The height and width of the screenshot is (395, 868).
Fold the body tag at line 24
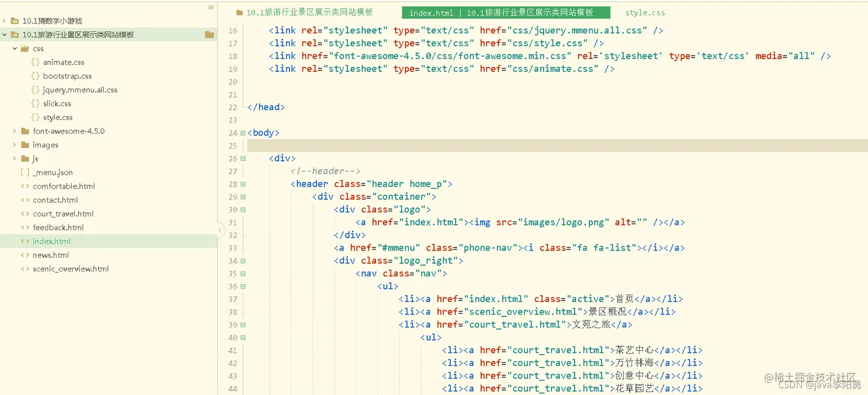point(243,133)
